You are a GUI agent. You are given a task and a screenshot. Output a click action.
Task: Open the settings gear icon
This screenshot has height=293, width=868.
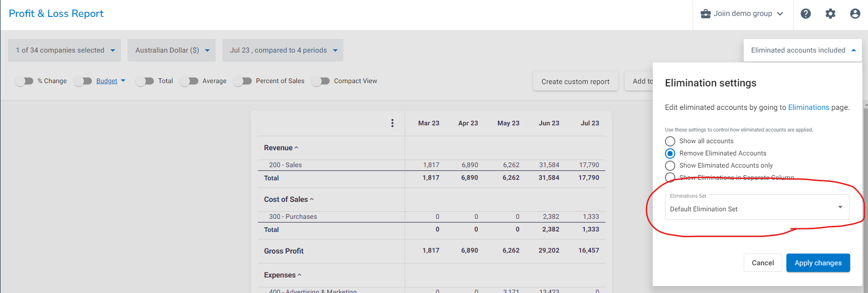pos(830,14)
